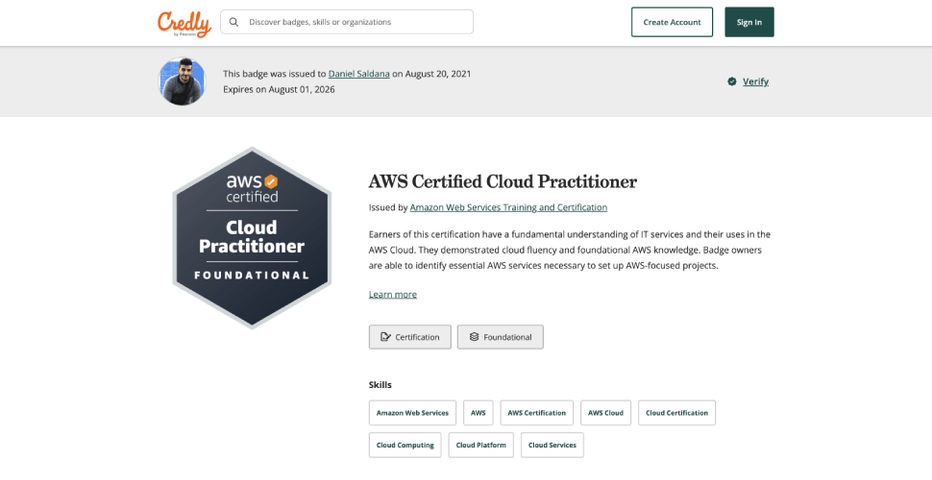Click the search magnifier icon

click(234, 22)
